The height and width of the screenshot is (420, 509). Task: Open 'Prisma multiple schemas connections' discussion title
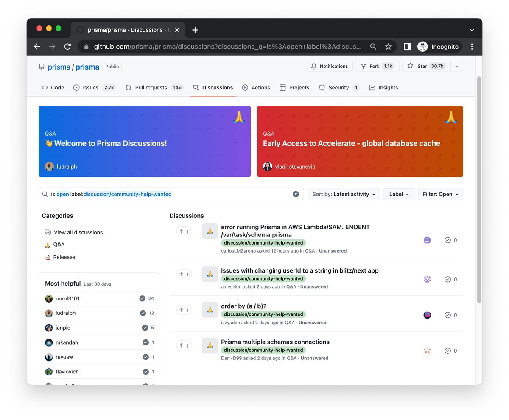275,342
